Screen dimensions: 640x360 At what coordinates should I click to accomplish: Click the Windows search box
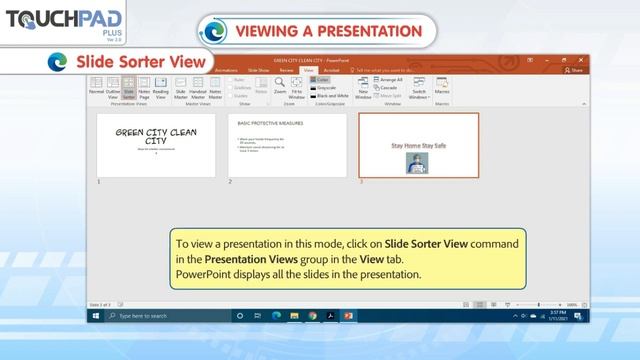click(x=168, y=316)
